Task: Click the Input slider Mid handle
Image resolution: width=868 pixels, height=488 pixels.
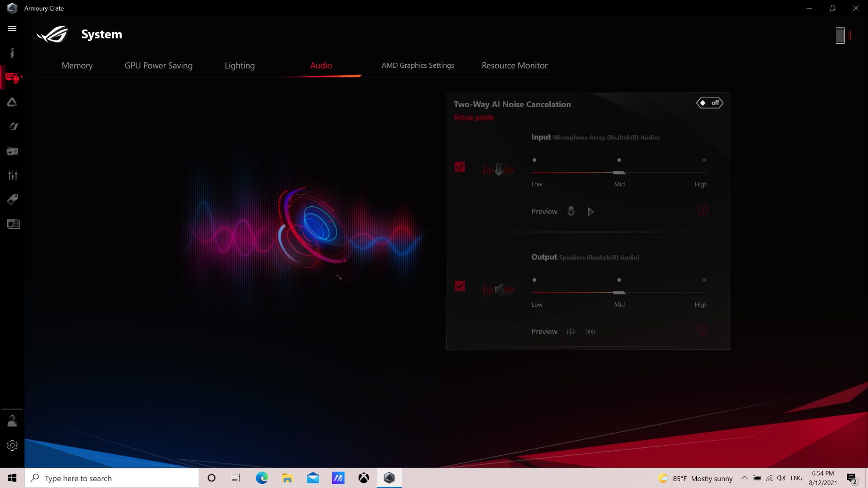Action: [x=619, y=172]
